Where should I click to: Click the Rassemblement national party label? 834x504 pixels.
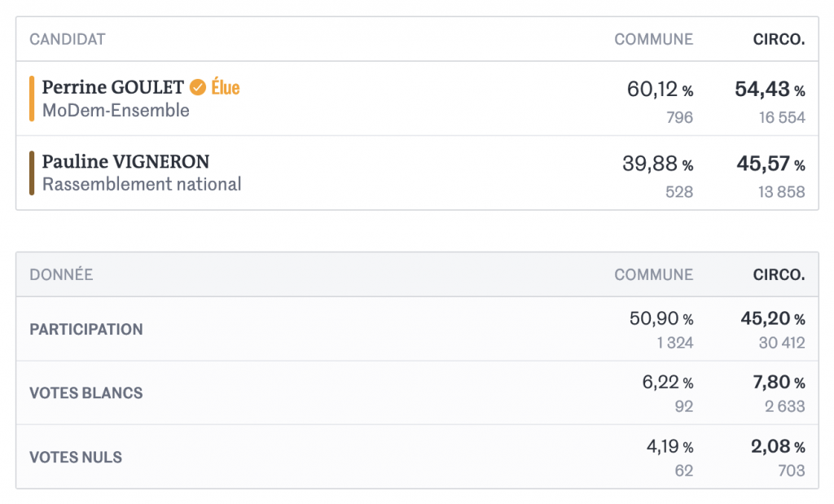pyautogui.click(x=142, y=185)
